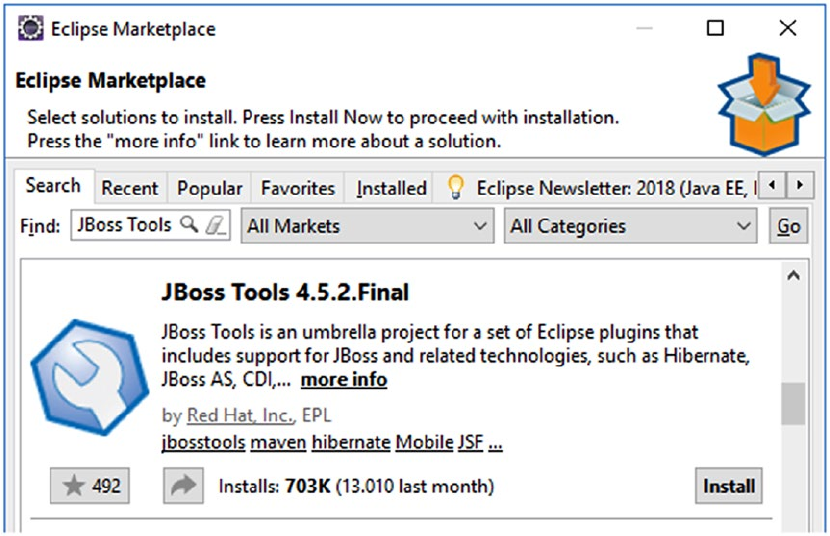The width and height of the screenshot is (830, 536).
Task: Open the All Categories dropdown
Action: pos(630,226)
